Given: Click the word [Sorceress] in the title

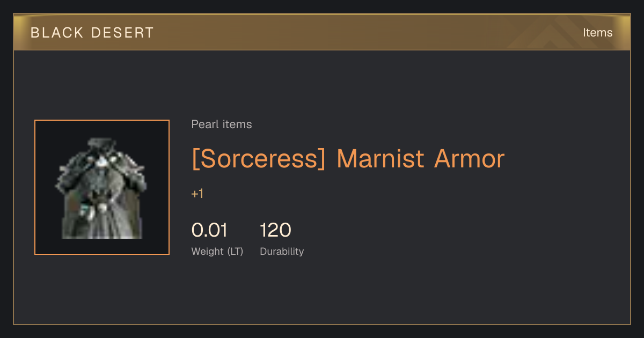Looking at the screenshot, I should 259,159.
